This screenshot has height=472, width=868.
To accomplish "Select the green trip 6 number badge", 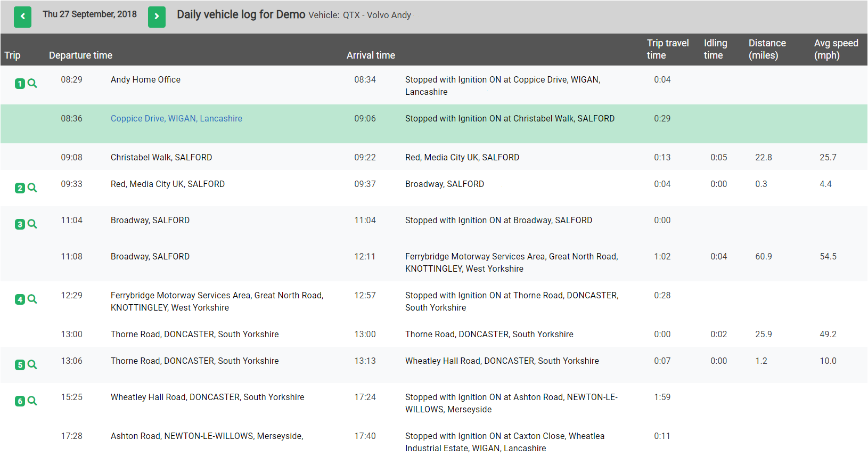I will [20, 401].
